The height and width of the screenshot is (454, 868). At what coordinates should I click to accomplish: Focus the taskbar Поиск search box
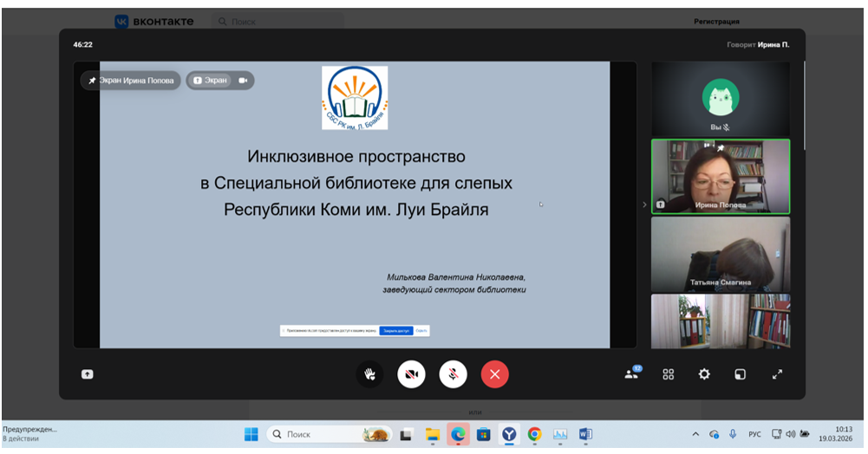pyautogui.click(x=330, y=435)
